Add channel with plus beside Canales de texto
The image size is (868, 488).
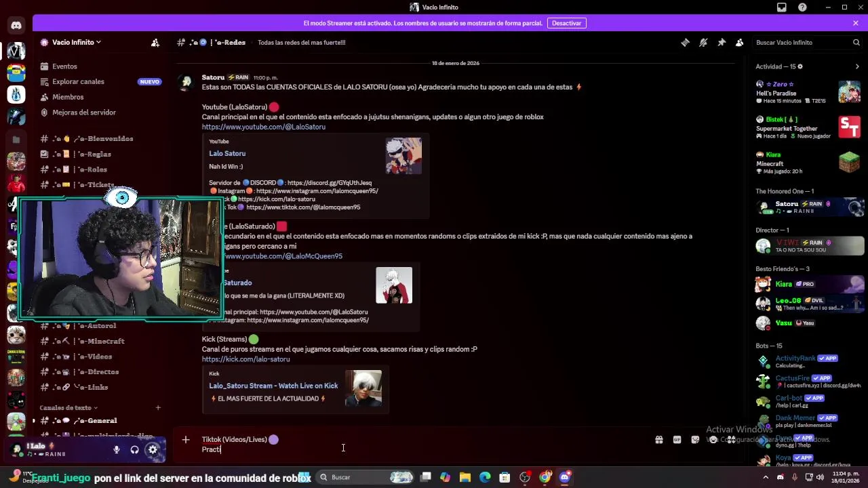click(158, 407)
